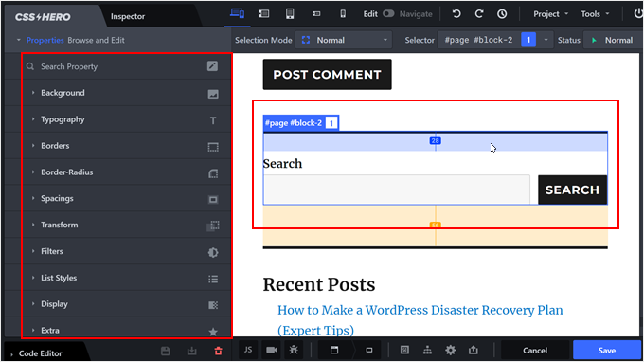Image resolution: width=644 pixels, height=362 pixels.
Task: Click the video camera icon
Action: point(272,350)
